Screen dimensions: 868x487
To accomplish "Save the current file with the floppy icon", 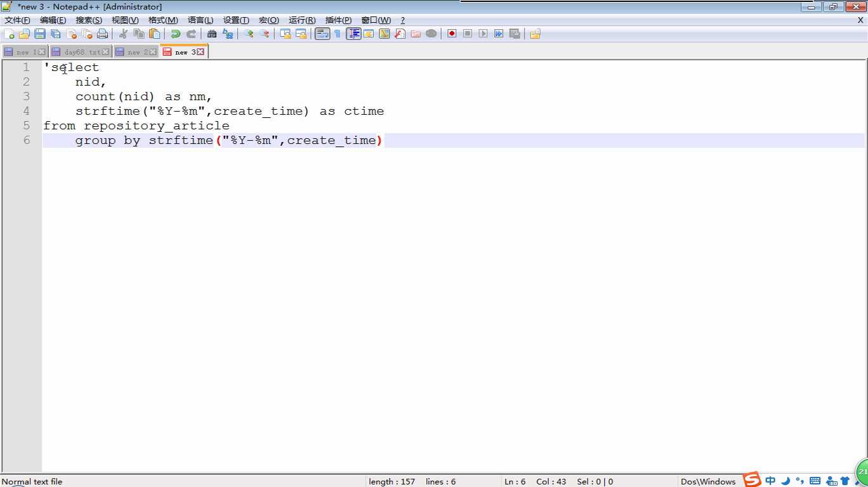I will [40, 34].
